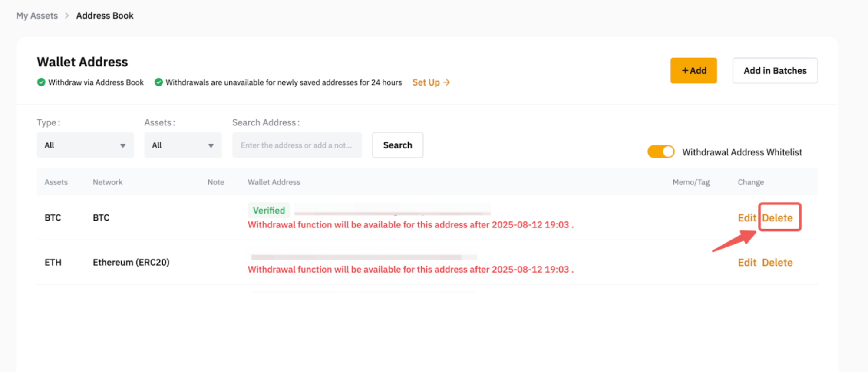Edit the ETH wallet address
868x372 pixels.
click(747, 262)
